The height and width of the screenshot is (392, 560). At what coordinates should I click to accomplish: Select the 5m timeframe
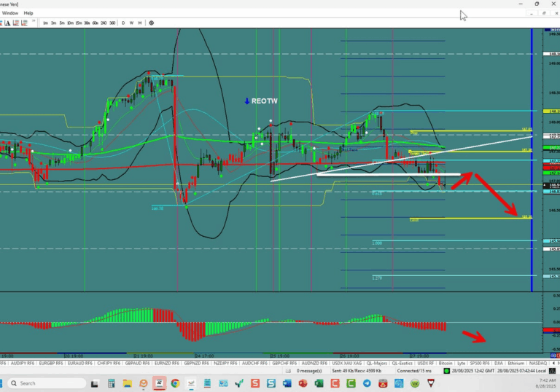62,23
